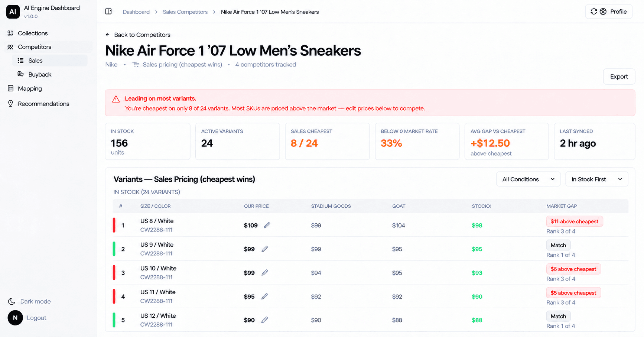Click the N user avatar
This screenshot has width=644, height=337.
[x=15, y=318]
